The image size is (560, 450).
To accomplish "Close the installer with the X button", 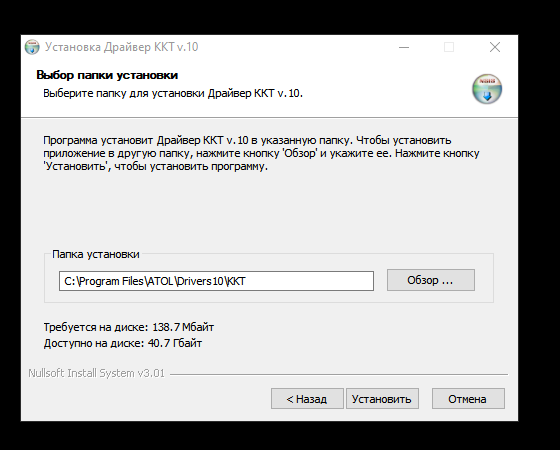I will [x=495, y=47].
